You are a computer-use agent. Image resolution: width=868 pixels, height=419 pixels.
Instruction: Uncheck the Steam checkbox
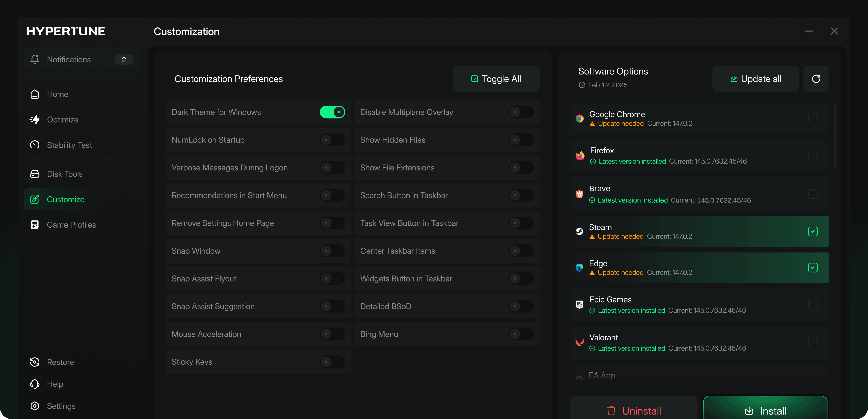click(x=813, y=232)
